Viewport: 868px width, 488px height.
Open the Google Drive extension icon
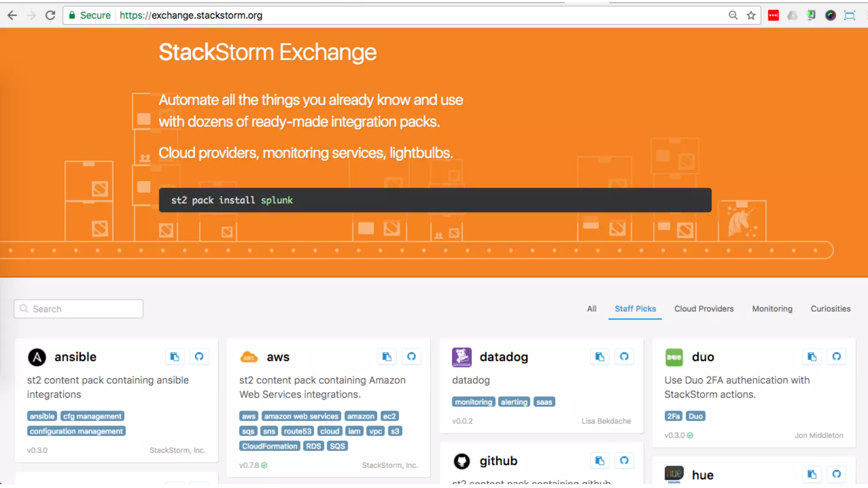792,15
